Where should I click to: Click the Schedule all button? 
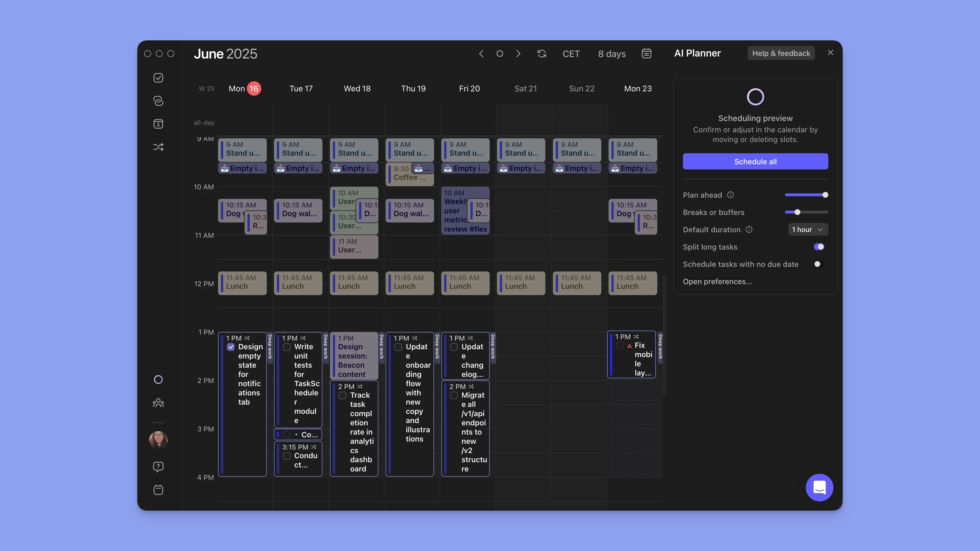click(755, 162)
